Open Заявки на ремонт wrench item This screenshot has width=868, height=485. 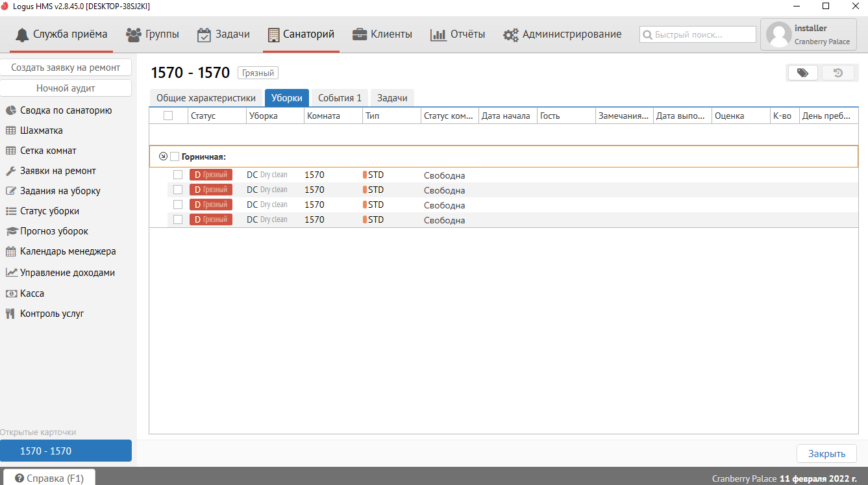58,171
